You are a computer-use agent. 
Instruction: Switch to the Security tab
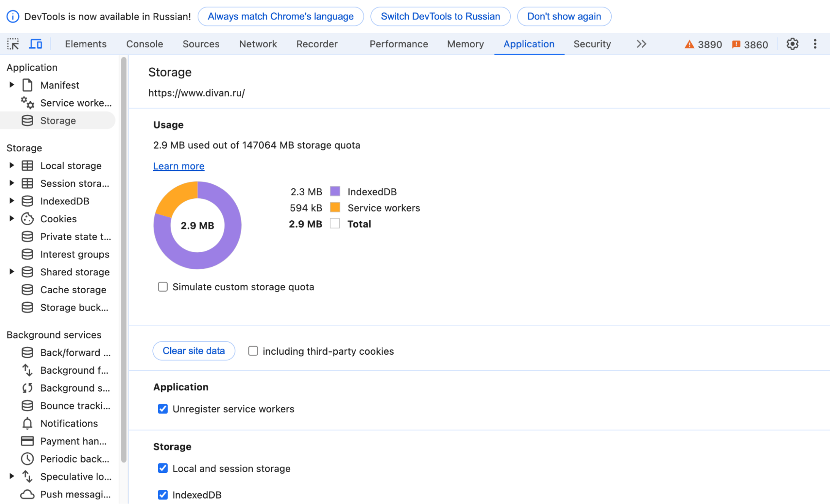[592, 44]
